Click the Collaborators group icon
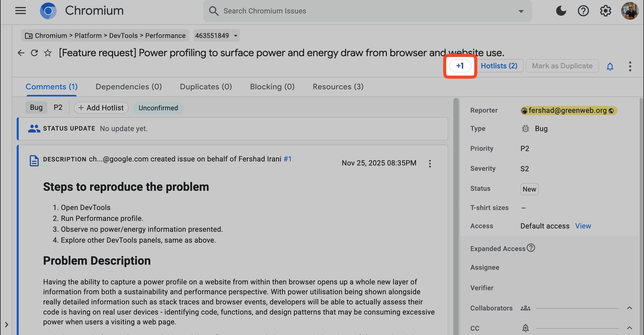Image resolution: width=644 pixels, height=335 pixels. 525,308
